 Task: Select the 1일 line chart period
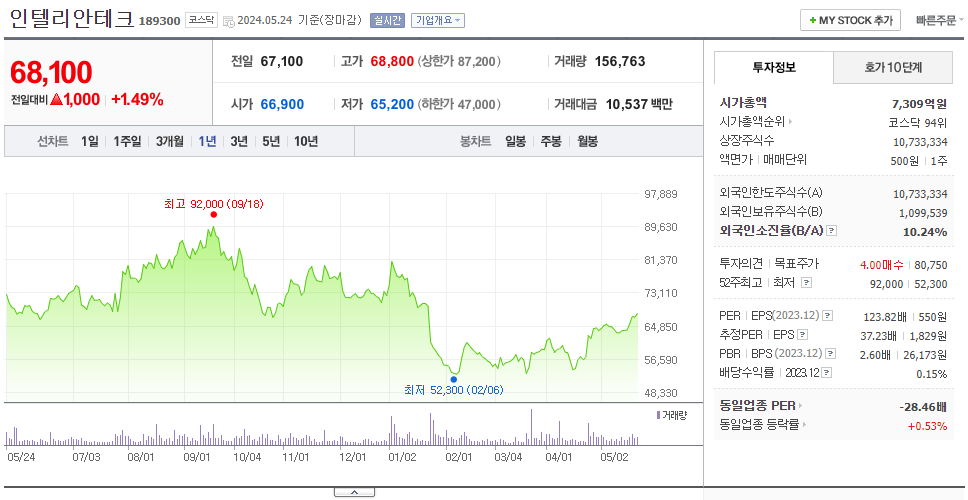click(89, 141)
